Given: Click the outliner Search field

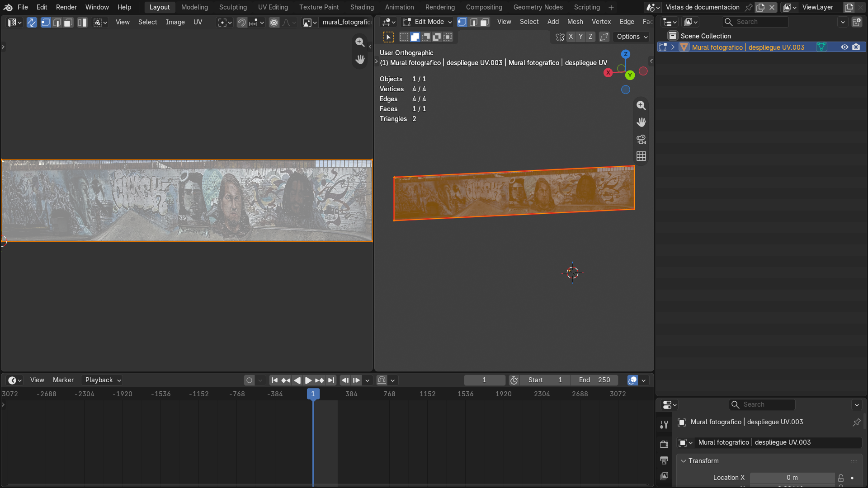Looking at the screenshot, I should coord(755,22).
